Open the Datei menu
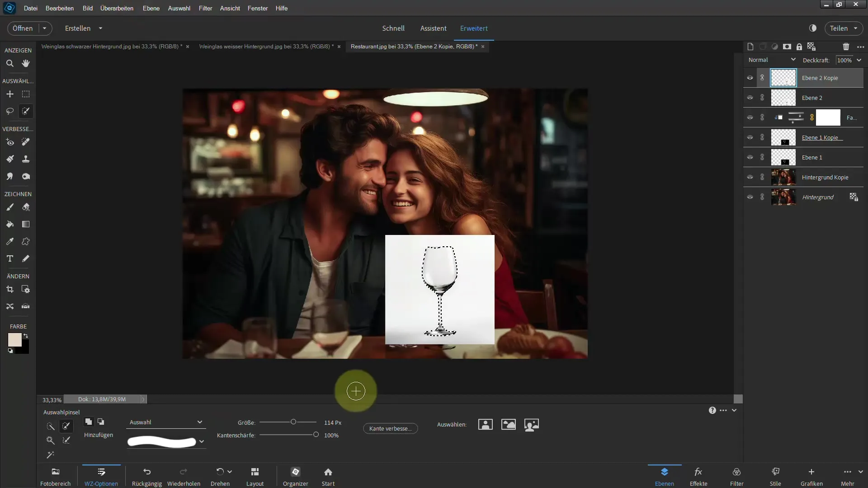The width and height of the screenshot is (868, 488). tap(31, 8)
